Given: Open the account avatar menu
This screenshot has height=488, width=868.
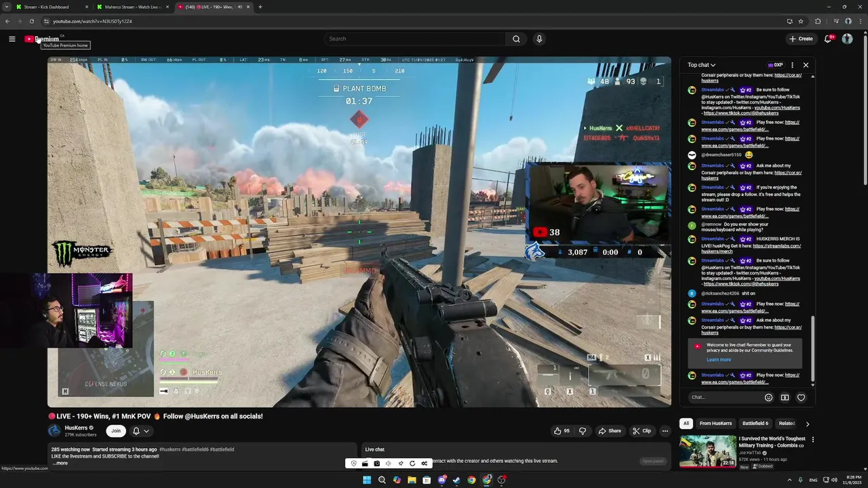Looking at the screenshot, I should (847, 39).
